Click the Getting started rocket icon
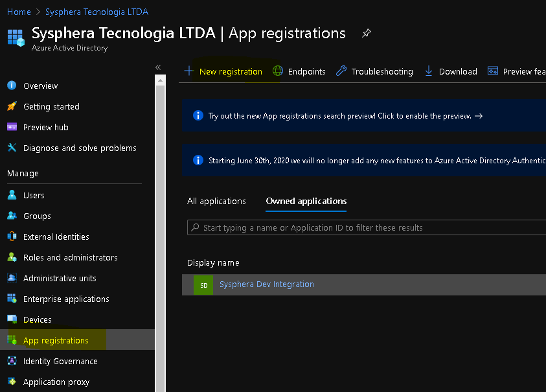Image resolution: width=546 pixels, height=392 pixels. [12, 106]
